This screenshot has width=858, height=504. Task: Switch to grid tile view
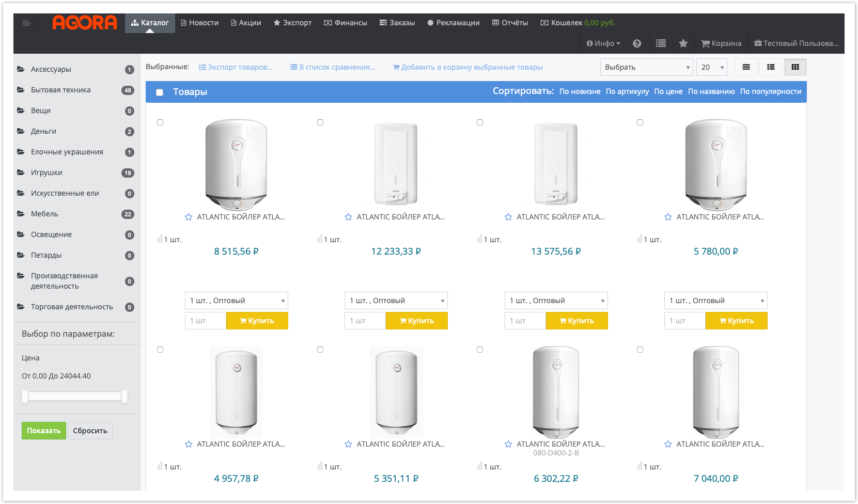pos(795,67)
